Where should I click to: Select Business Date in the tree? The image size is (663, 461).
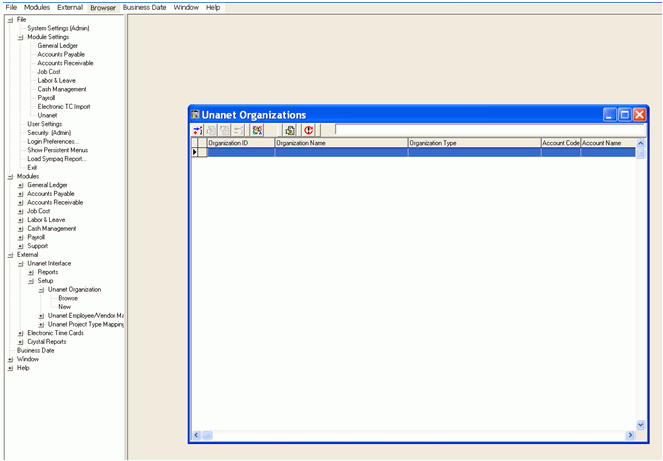(36, 351)
